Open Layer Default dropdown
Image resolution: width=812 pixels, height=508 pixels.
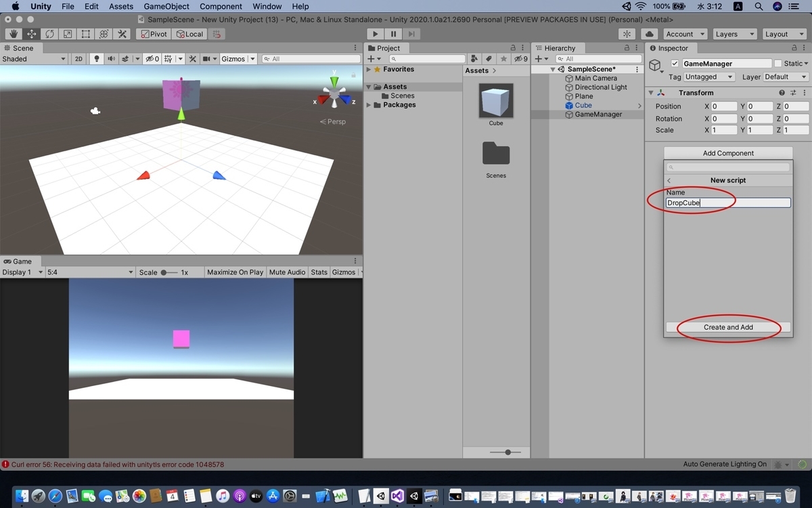pos(786,77)
